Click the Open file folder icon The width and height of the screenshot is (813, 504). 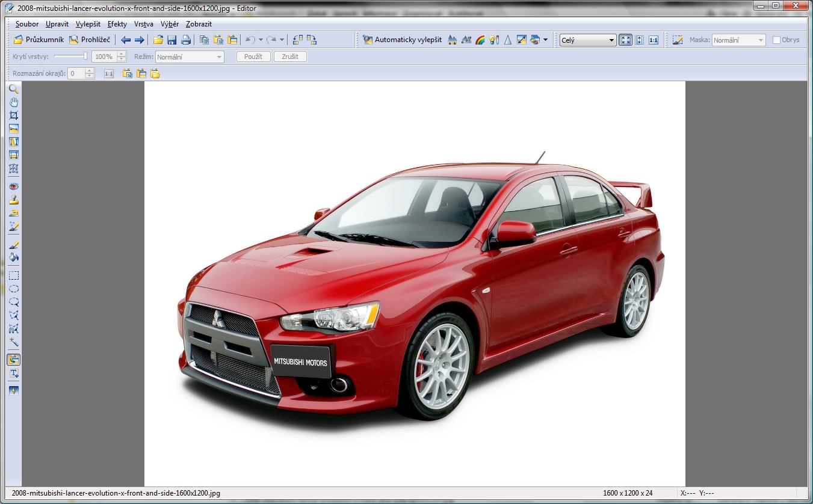tap(158, 40)
